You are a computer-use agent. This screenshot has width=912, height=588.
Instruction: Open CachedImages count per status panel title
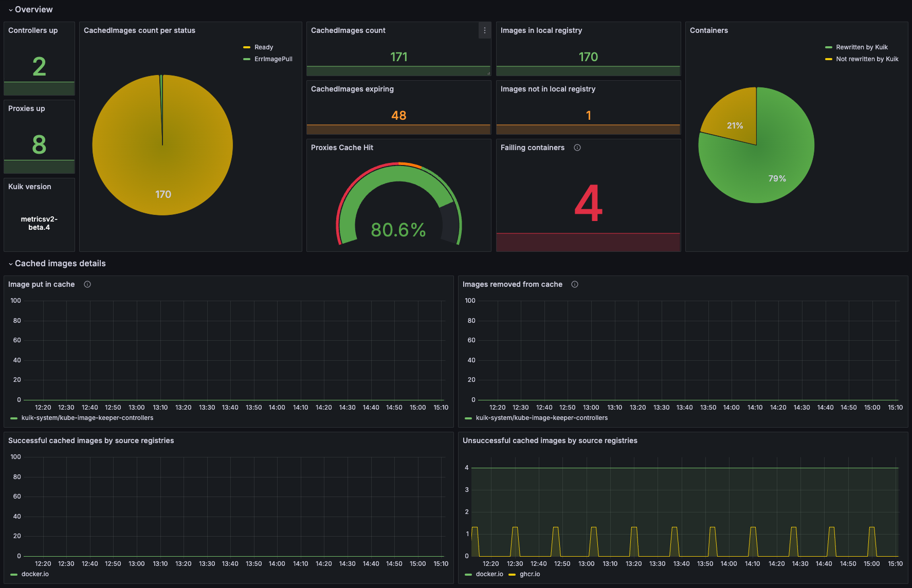click(139, 30)
